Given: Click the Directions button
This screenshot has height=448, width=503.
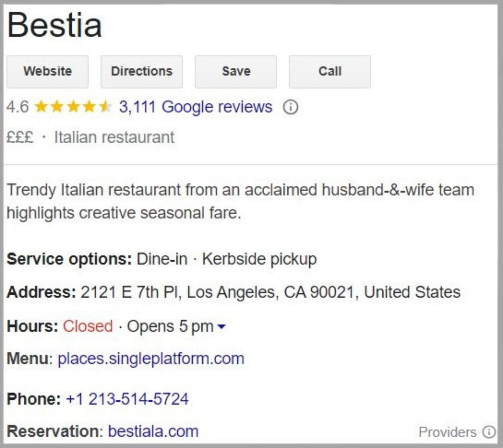Looking at the screenshot, I should 141,71.
